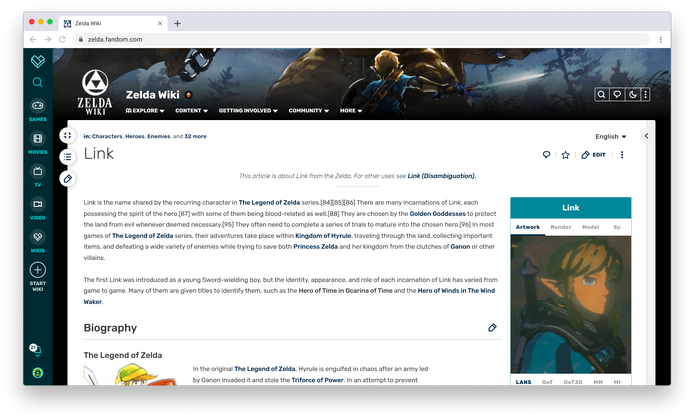Open the table of contents list icon
The width and height of the screenshot is (700, 420).
67,157
